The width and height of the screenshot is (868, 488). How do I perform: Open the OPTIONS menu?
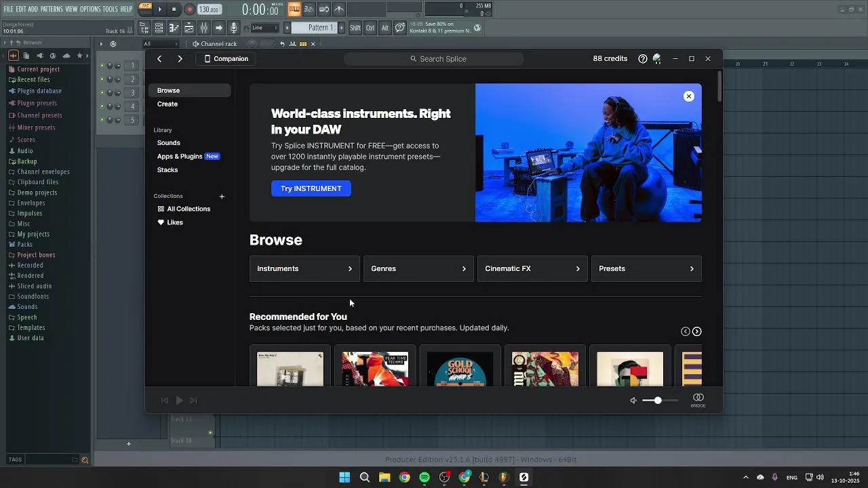click(x=90, y=9)
